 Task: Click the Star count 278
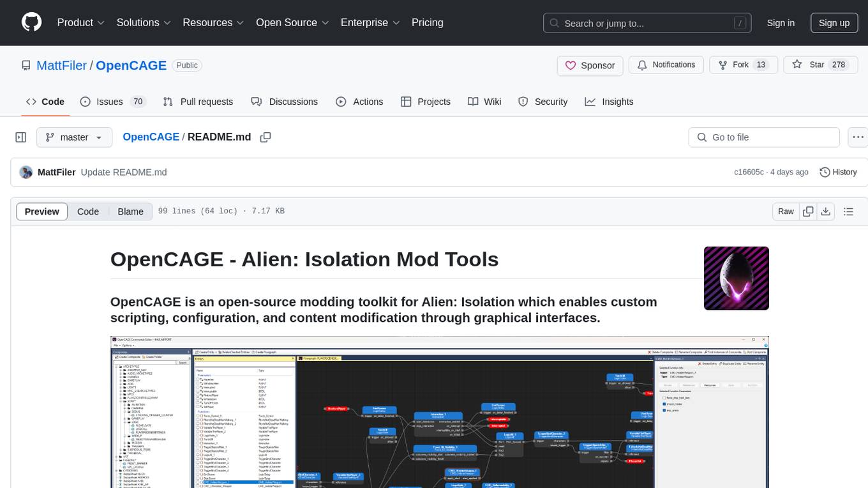[838, 65]
